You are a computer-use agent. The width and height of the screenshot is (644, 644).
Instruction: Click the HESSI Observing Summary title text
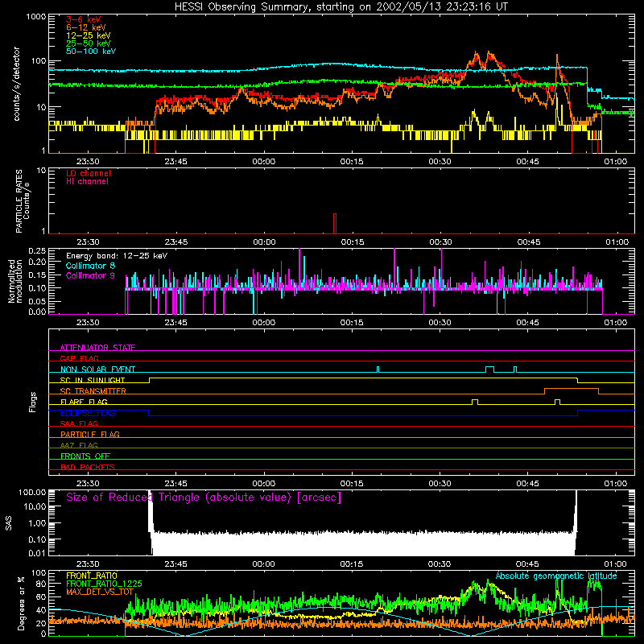pyautogui.click(x=341, y=6)
